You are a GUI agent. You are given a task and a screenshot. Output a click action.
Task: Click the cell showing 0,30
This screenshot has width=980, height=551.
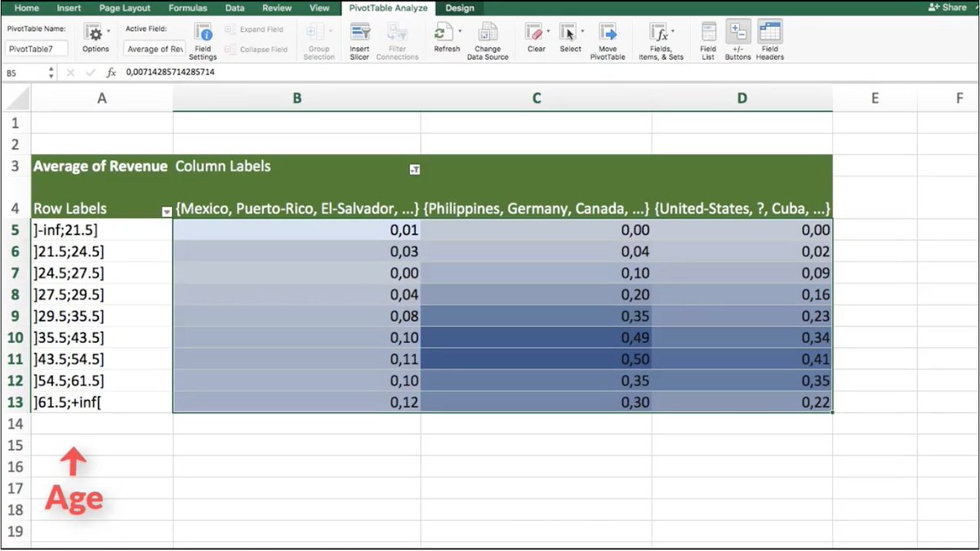tap(537, 402)
